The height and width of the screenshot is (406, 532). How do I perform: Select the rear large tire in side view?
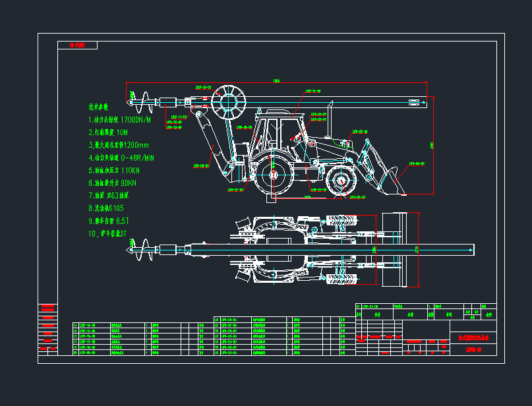(x=273, y=176)
